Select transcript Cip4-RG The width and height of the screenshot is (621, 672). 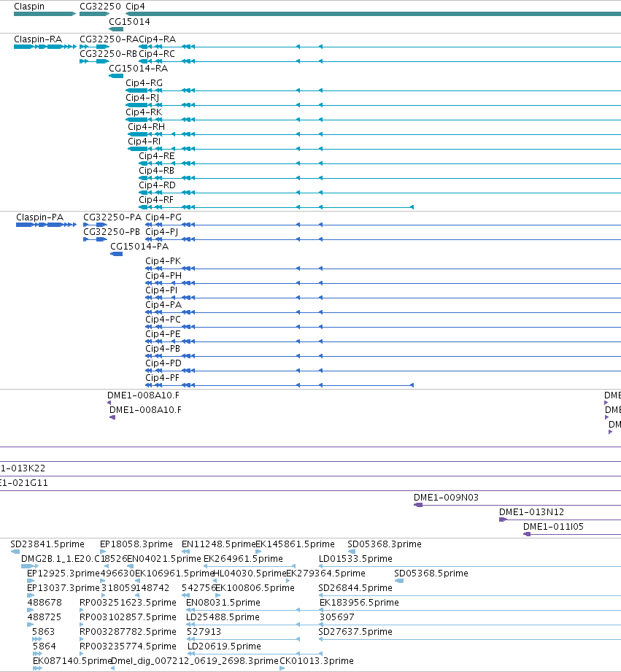point(144,82)
